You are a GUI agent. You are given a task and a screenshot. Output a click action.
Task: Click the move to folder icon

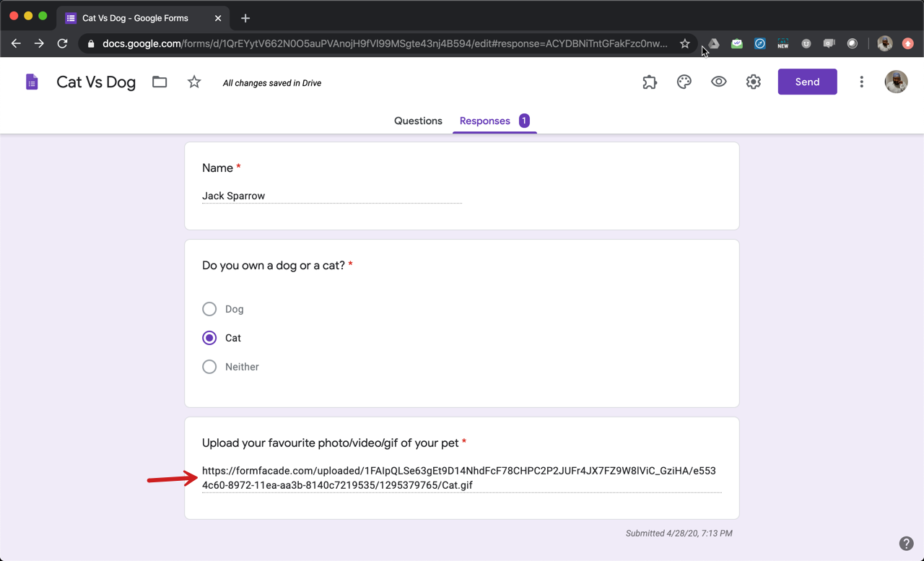[160, 82]
